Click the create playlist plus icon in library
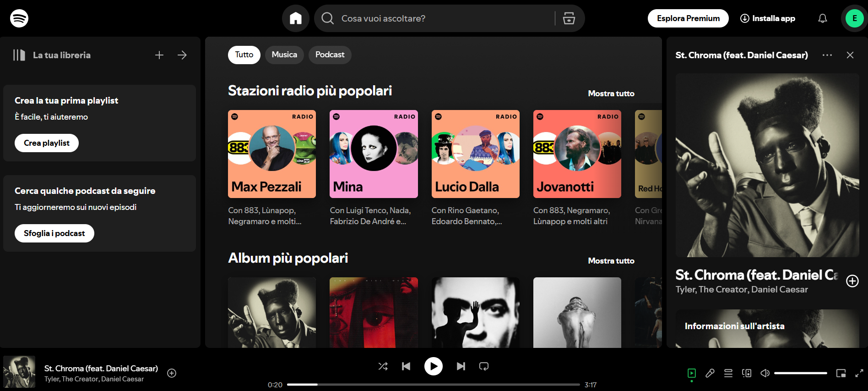Screen dimensions: 868x391 pos(159,55)
